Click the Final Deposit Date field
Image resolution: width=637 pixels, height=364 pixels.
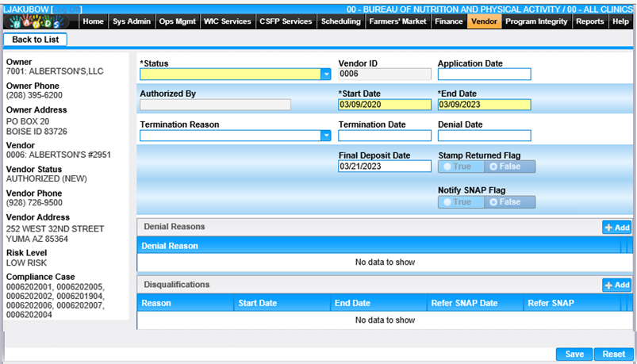(x=385, y=167)
